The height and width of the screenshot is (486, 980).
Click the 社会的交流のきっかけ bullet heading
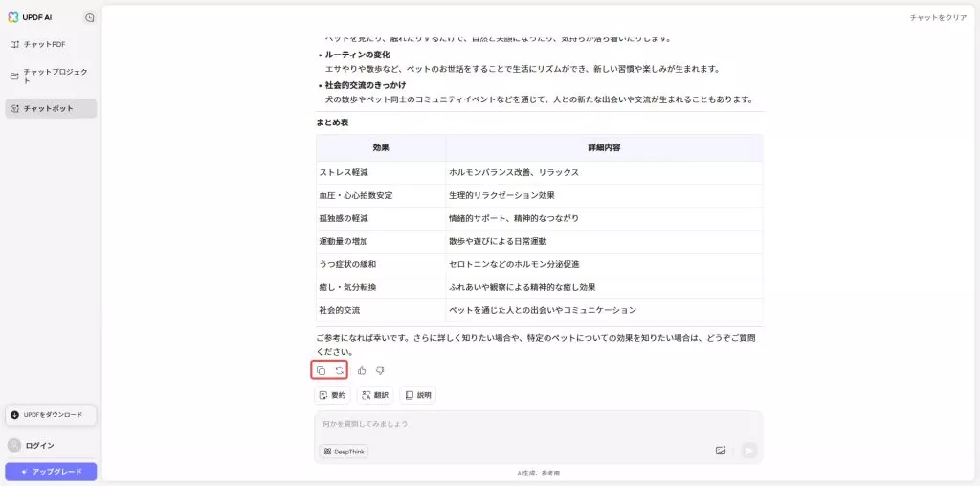366,85
